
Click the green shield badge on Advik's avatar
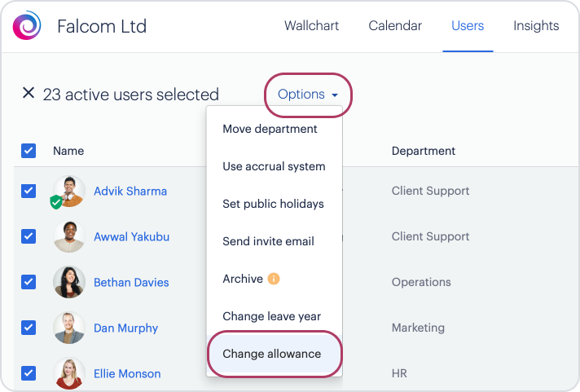[56, 202]
